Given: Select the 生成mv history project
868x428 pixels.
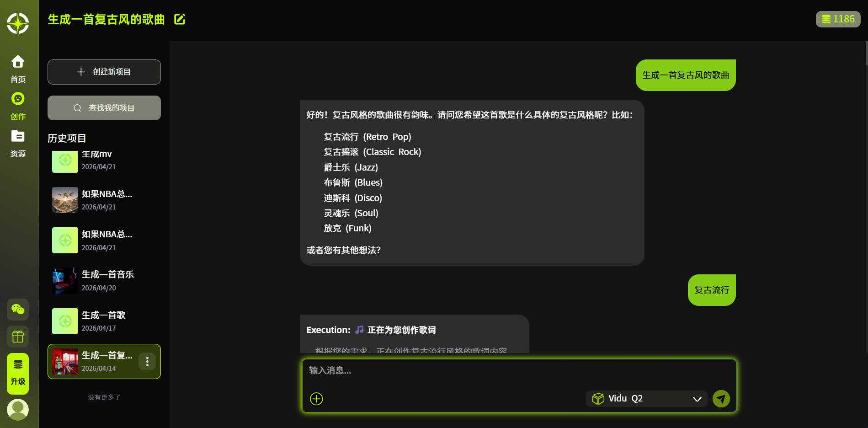Looking at the screenshot, I should (104, 160).
